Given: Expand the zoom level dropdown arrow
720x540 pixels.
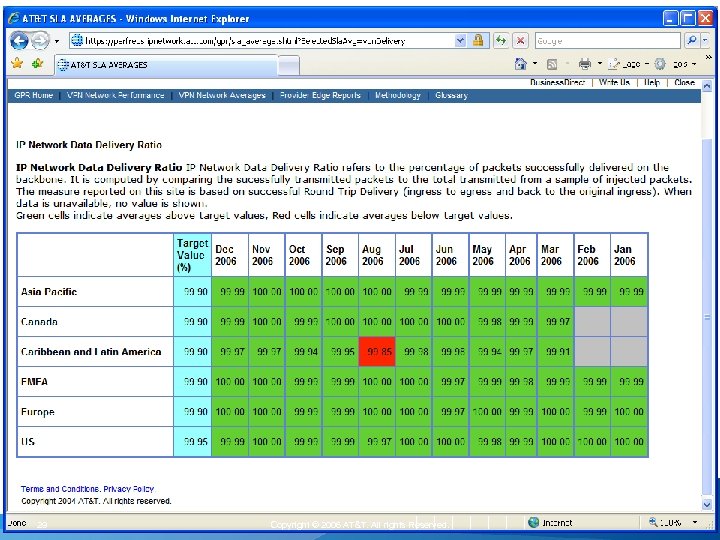Looking at the screenshot, I should click(695, 522).
